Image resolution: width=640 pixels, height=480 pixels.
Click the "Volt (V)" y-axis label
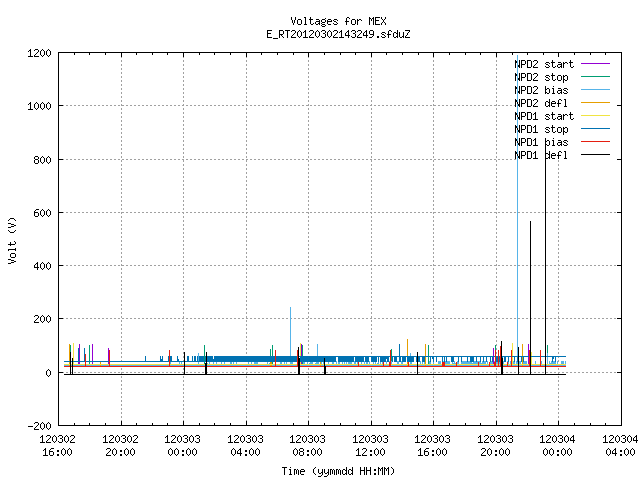[12, 240]
